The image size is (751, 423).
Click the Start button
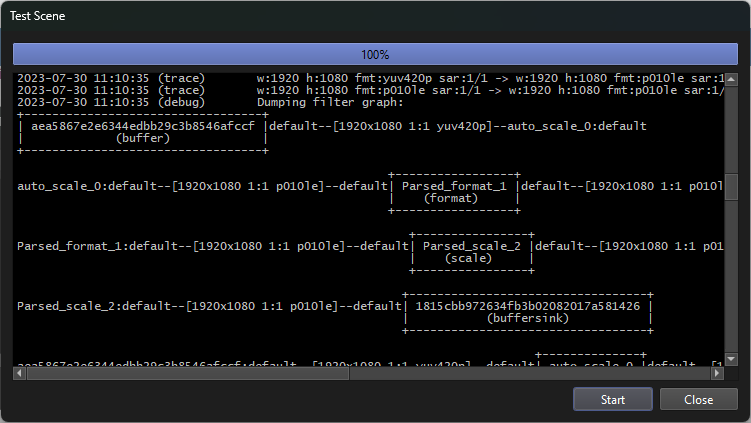(x=612, y=399)
